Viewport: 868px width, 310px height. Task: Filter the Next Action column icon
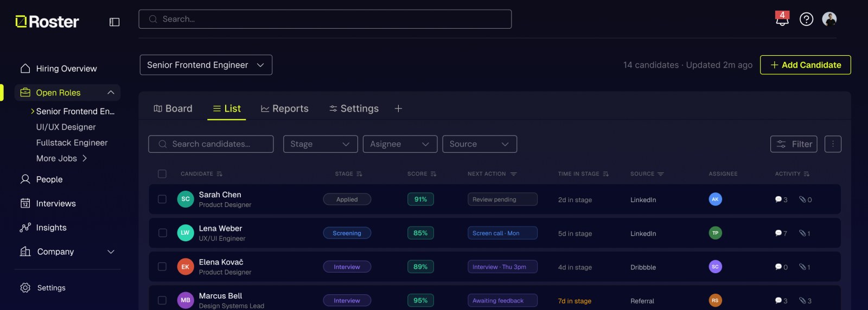513,174
